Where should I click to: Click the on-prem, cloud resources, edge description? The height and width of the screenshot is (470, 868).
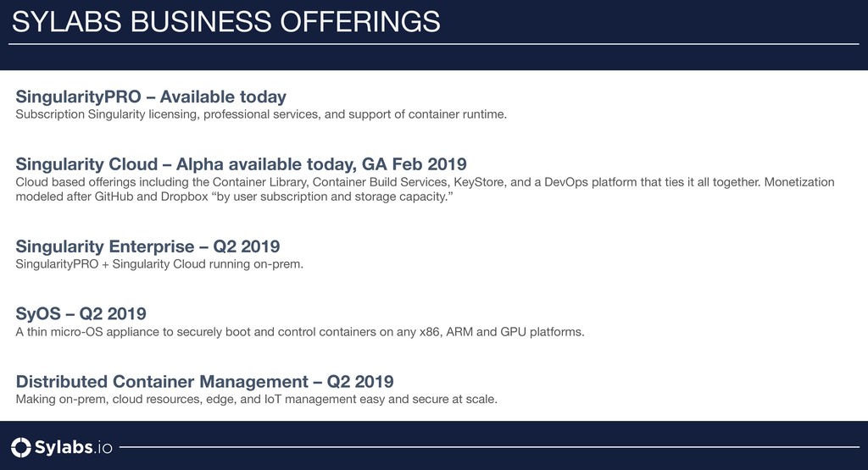pyautogui.click(x=256, y=399)
